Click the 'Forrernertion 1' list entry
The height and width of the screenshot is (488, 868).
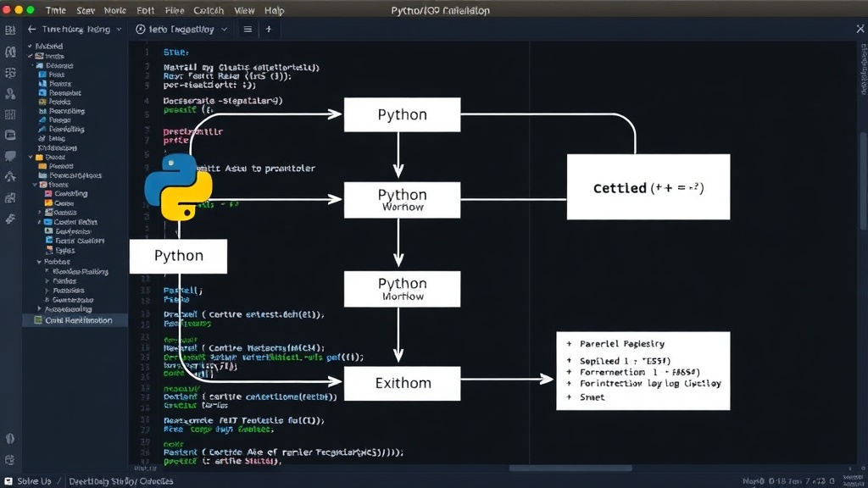click(639, 373)
